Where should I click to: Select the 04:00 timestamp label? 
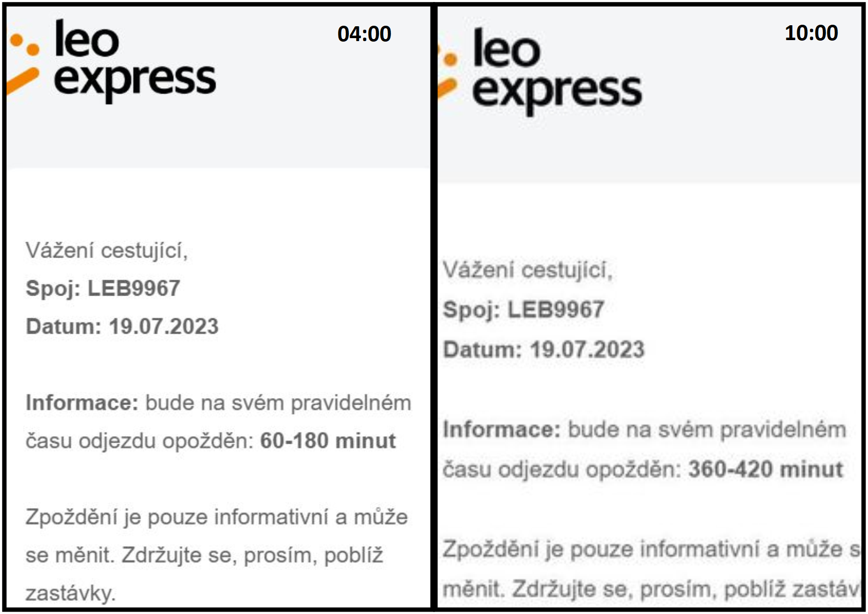point(364,34)
